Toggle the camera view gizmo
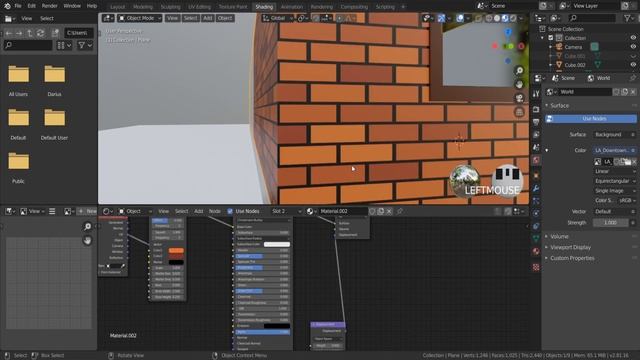Screen dimensions: 640x360 (519, 98)
